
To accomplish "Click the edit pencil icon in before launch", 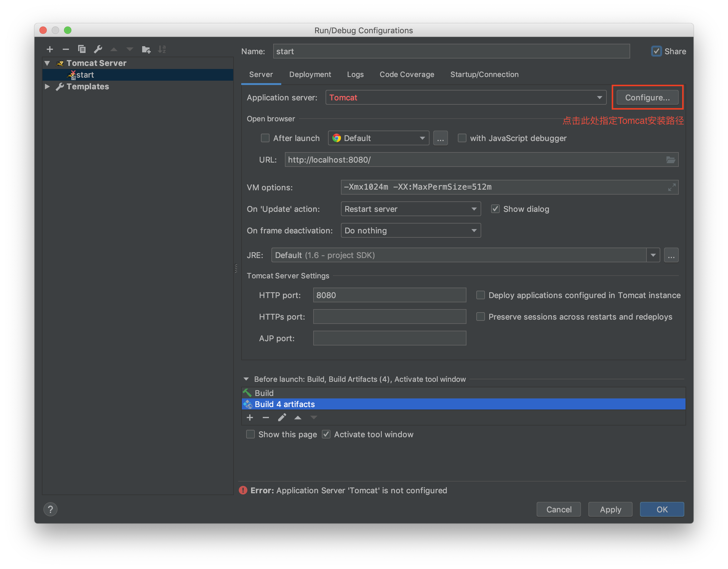I will (x=282, y=417).
